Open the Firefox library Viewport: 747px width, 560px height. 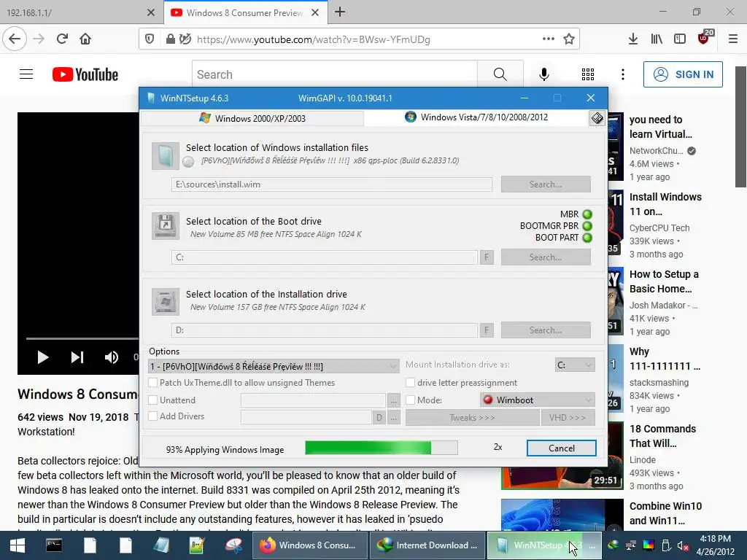tap(657, 39)
